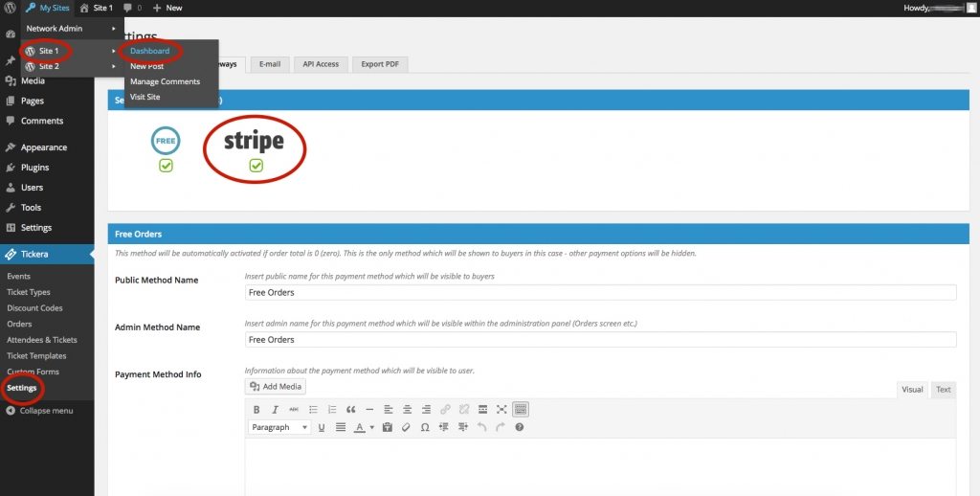
Task: Click the Italic formatting icon
Action: 275,410
